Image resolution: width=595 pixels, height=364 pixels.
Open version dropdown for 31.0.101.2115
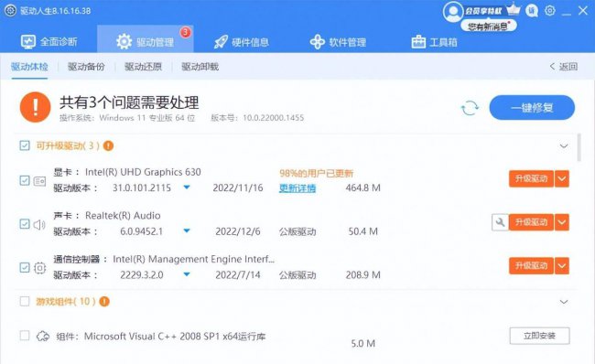pos(187,187)
